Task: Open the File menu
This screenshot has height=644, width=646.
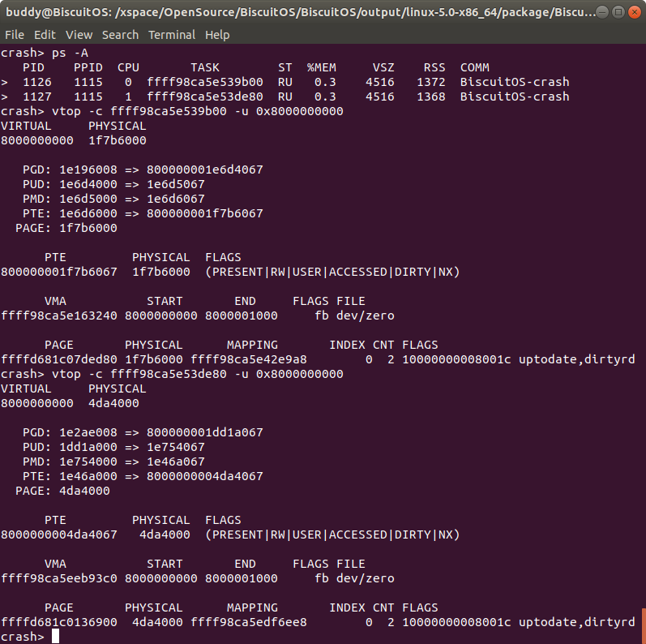Action: [14, 35]
